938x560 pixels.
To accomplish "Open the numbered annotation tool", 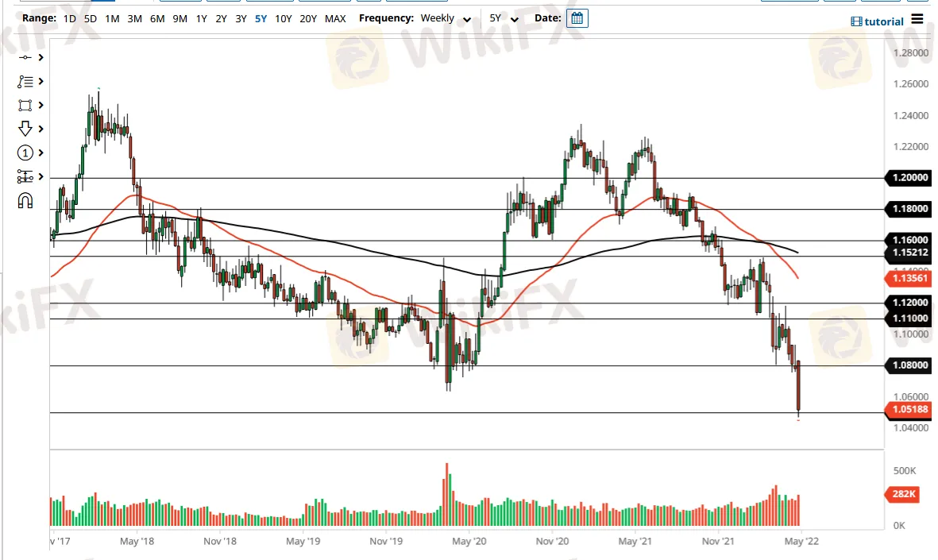I will [24, 153].
